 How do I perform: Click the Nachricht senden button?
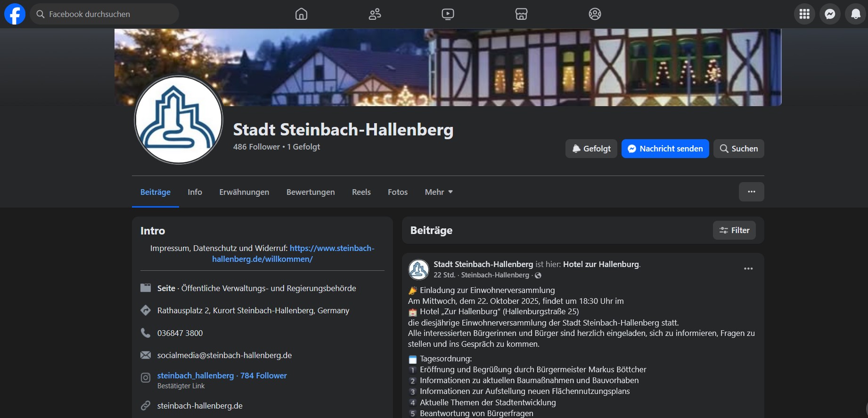(665, 149)
